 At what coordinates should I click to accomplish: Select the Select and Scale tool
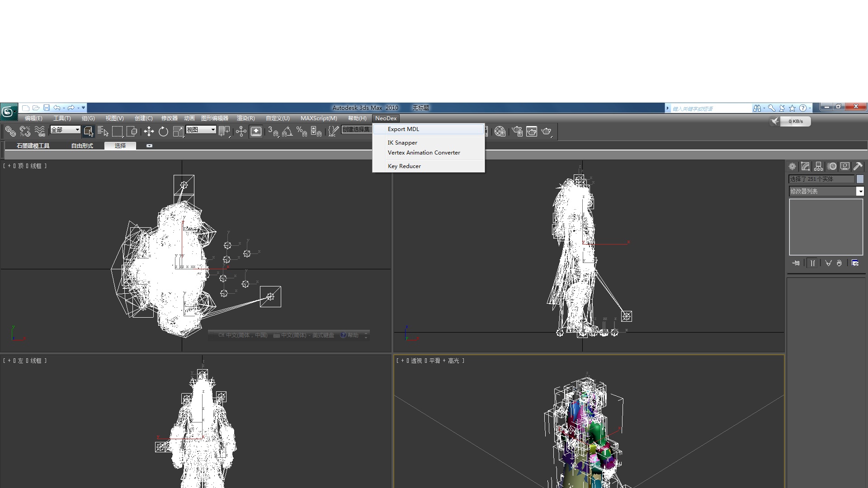point(178,131)
